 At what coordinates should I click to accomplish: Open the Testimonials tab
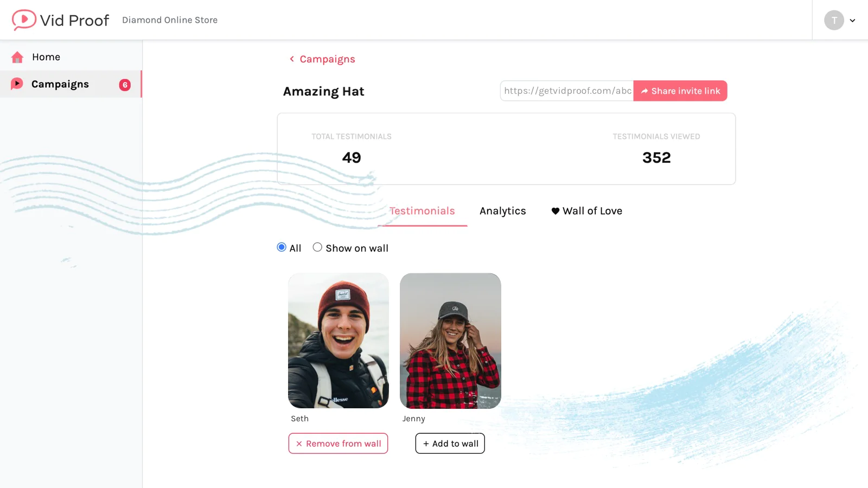(x=422, y=211)
